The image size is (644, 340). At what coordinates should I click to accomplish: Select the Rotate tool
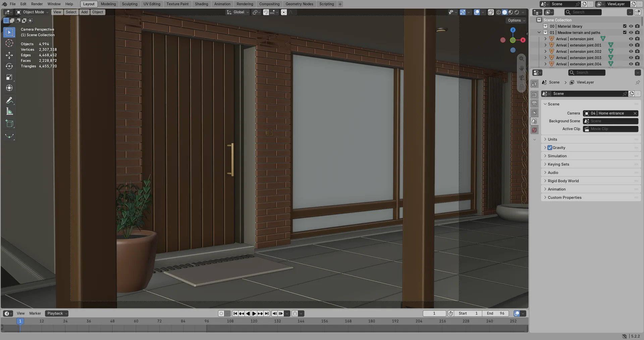9,66
